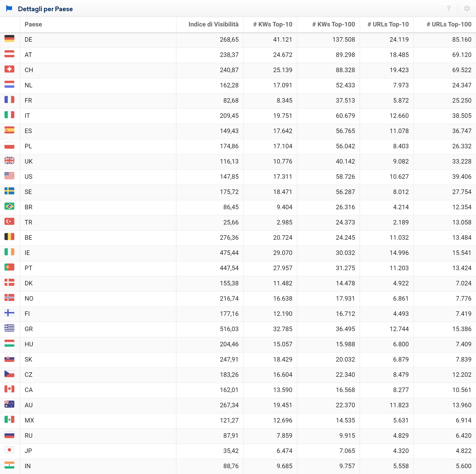The image size is (476, 474).
Task: Sort by # URLs Top-100 header
Action: (x=449, y=24)
